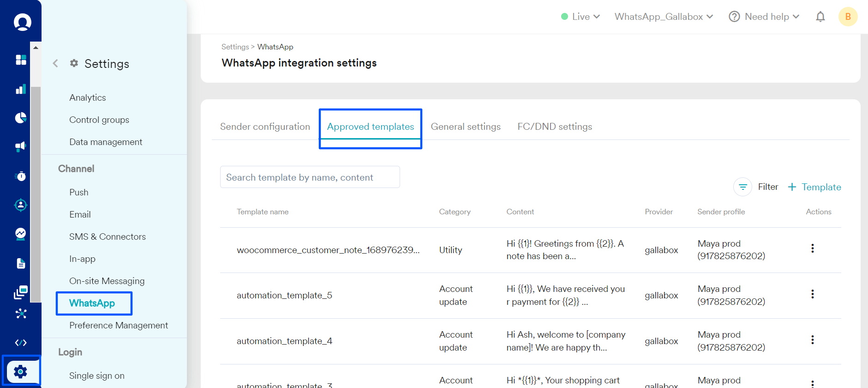Open the notifications bell

(820, 17)
